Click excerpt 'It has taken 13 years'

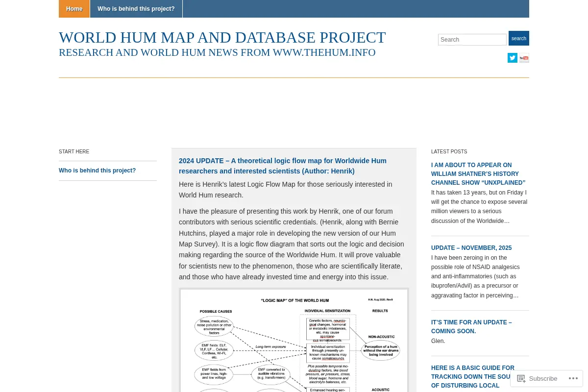[479, 207]
